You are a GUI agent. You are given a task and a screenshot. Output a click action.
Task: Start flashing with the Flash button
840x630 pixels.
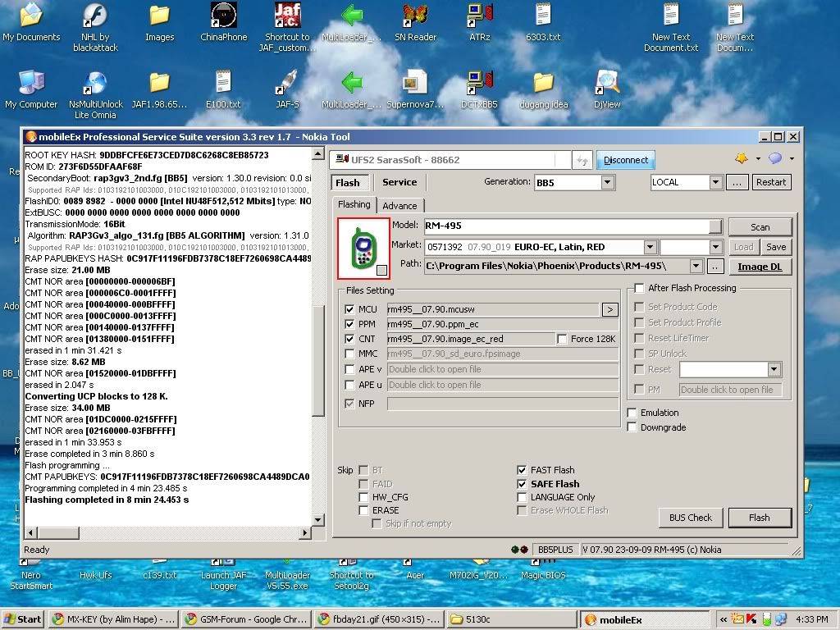(759, 518)
